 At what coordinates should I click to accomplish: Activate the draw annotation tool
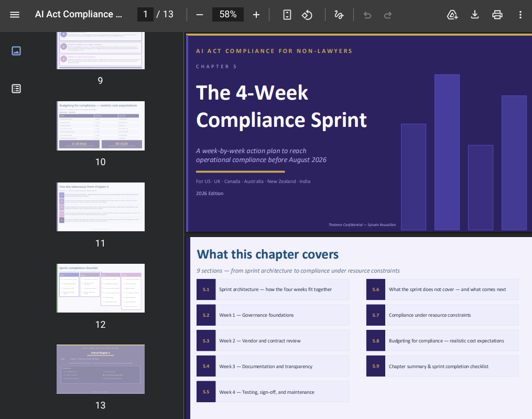tap(339, 15)
